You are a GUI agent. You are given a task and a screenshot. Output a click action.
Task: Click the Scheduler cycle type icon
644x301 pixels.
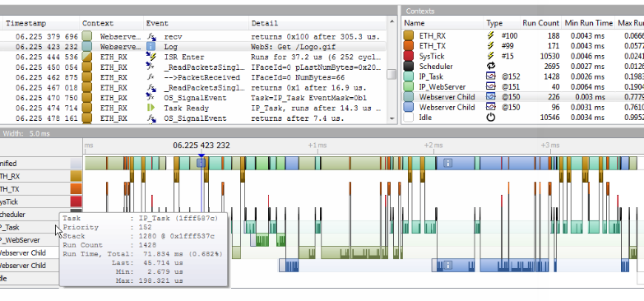pyautogui.click(x=491, y=66)
